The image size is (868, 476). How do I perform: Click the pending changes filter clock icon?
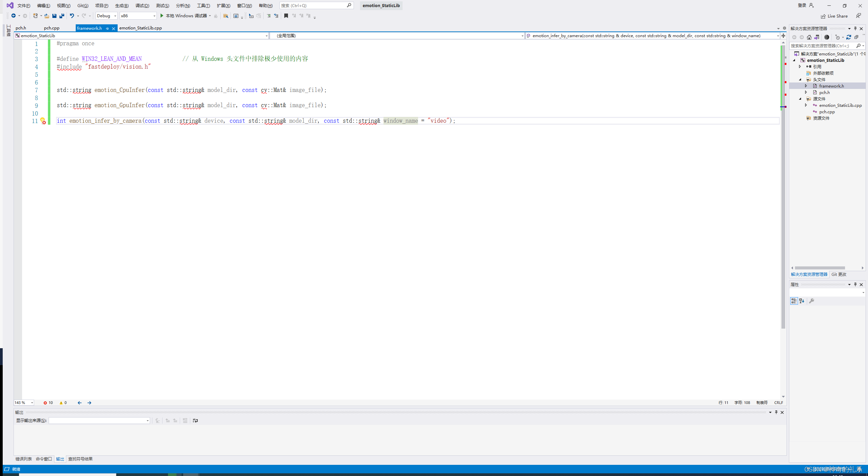pyautogui.click(x=838, y=37)
